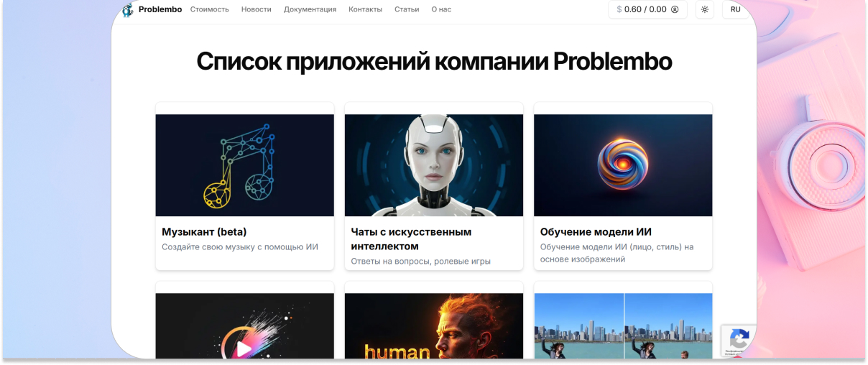Image resolution: width=868 pixels, height=365 pixels.
Task: Click the Problembo logo icon
Action: click(x=128, y=9)
